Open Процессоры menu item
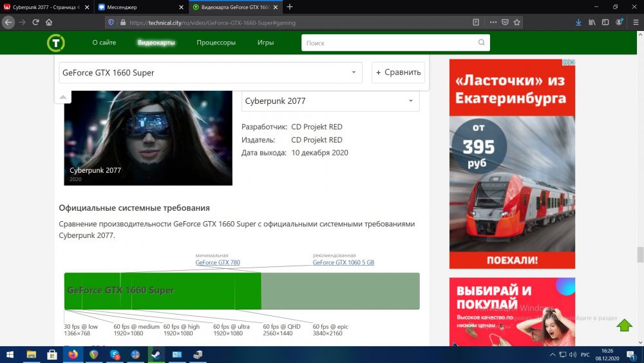The height and width of the screenshot is (363, 644). pos(216,43)
